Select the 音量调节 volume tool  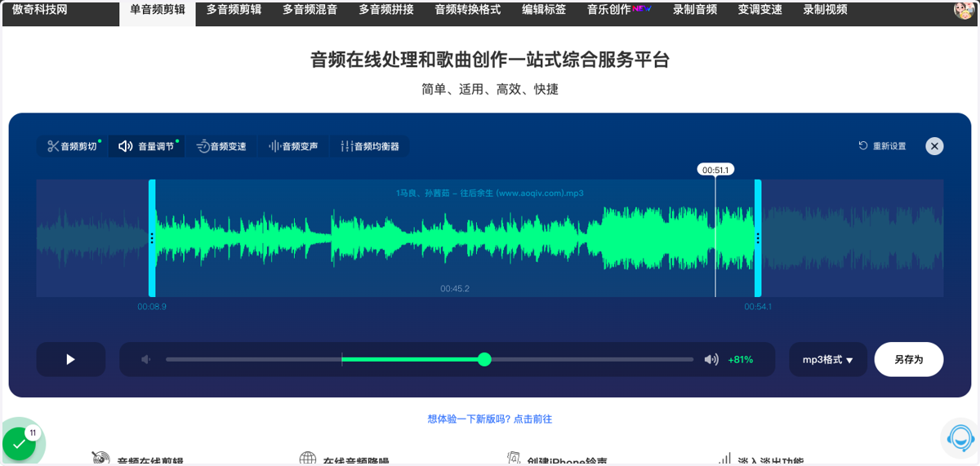pos(146,147)
